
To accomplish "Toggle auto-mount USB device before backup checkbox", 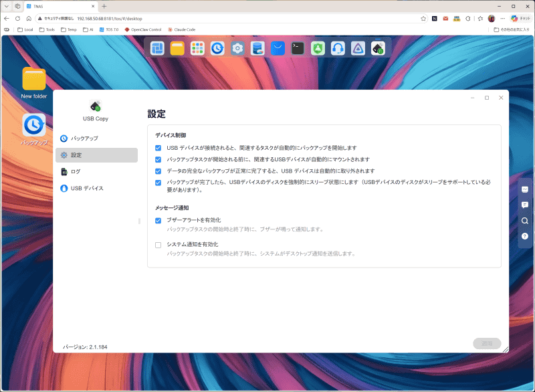I will (158, 159).
